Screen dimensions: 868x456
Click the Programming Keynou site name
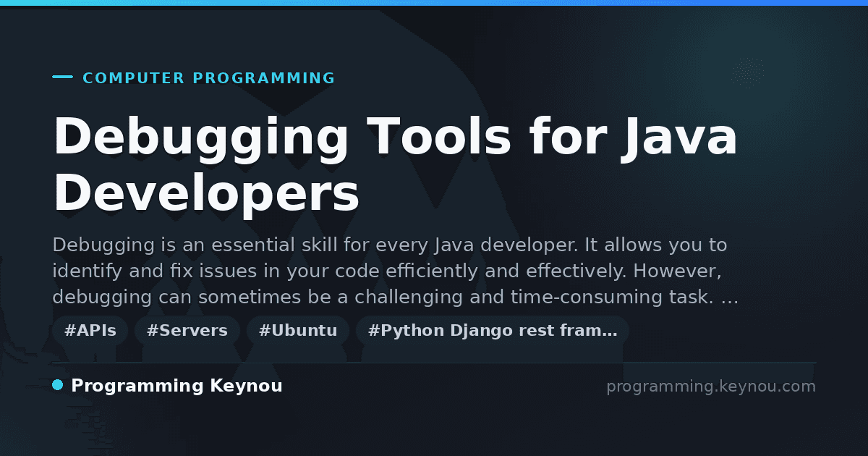(176, 387)
